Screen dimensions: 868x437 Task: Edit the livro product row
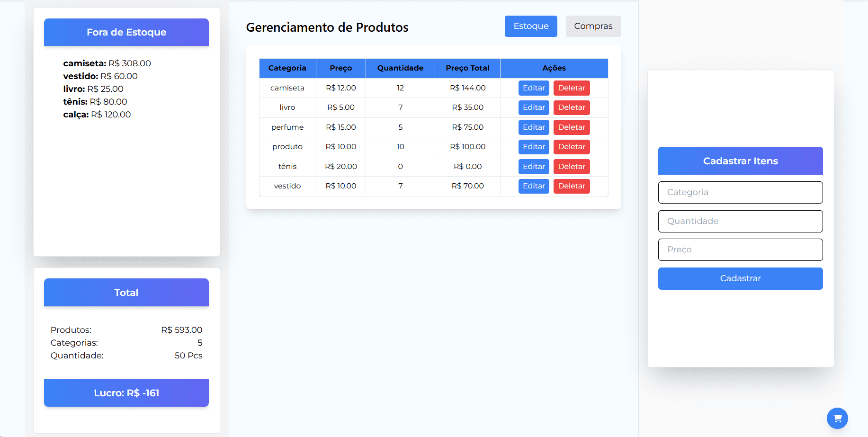pyautogui.click(x=533, y=107)
